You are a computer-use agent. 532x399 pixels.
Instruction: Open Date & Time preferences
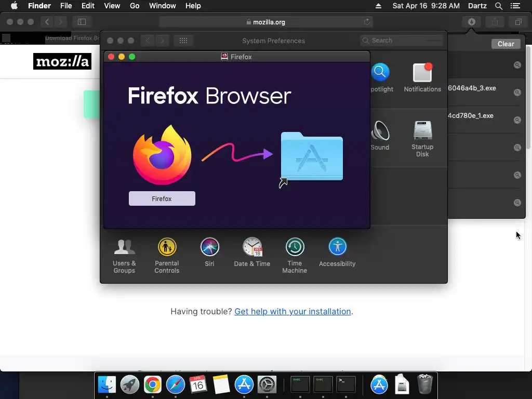252,252
